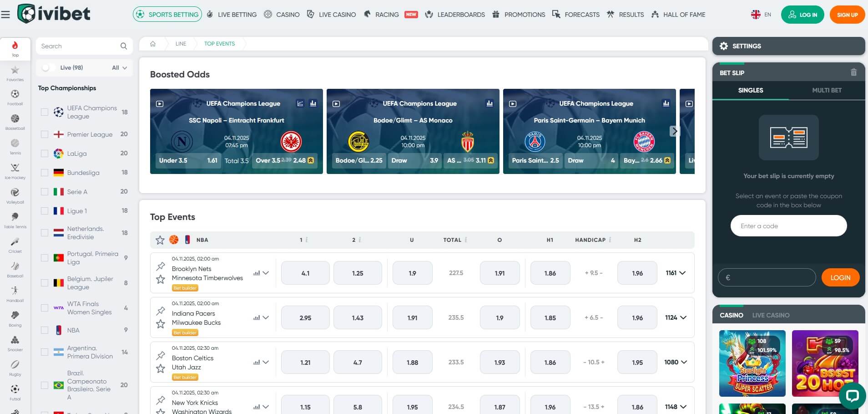The image size is (868, 414).
Task: Expand 1161 markets for Nets game
Action: 676,273
